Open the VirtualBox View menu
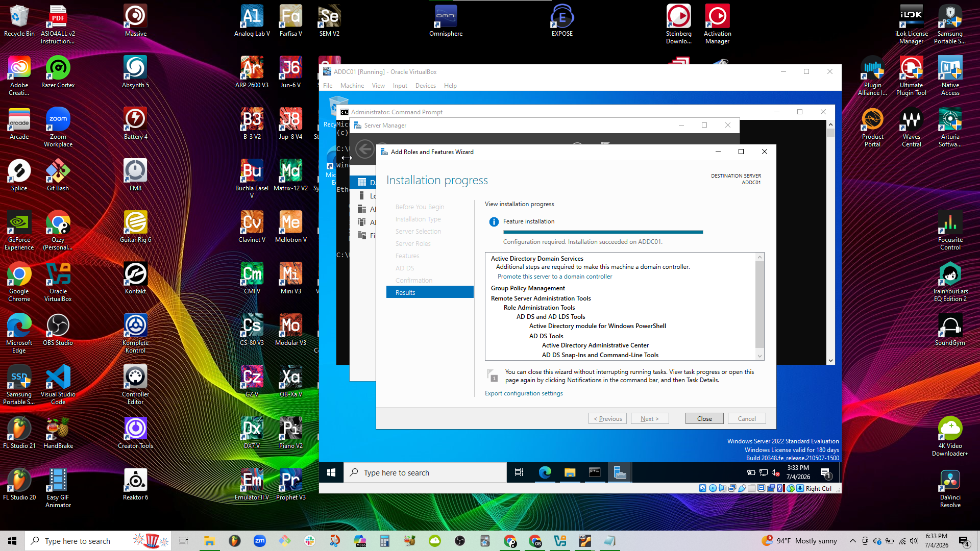Image resolution: width=980 pixels, height=551 pixels. [378, 86]
